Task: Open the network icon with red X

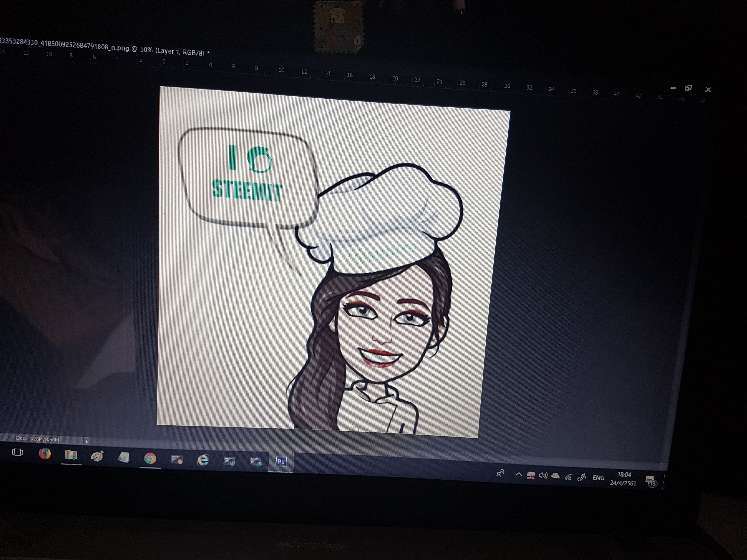Action: pyautogui.click(x=531, y=475)
